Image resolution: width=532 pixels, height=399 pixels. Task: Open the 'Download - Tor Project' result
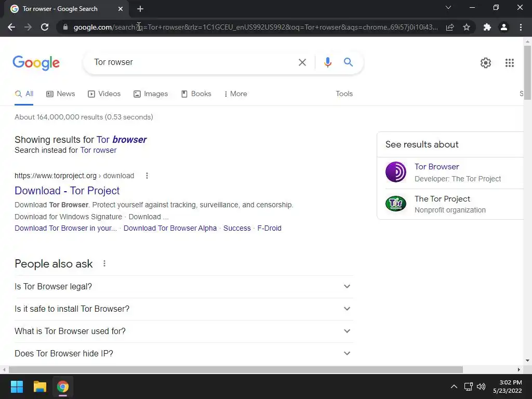[67, 191]
